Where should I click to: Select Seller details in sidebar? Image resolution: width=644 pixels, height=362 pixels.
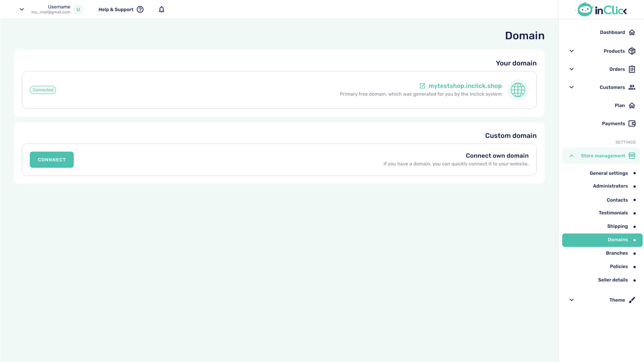(612, 280)
